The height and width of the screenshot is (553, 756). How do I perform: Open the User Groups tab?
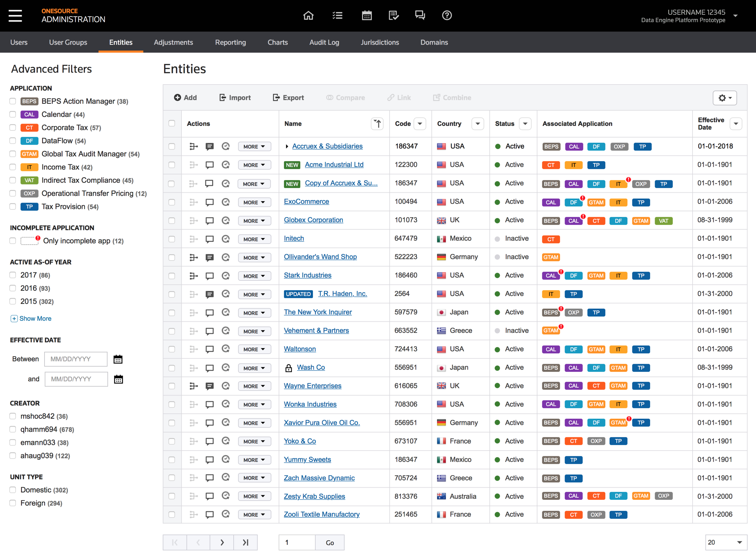(x=68, y=42)
